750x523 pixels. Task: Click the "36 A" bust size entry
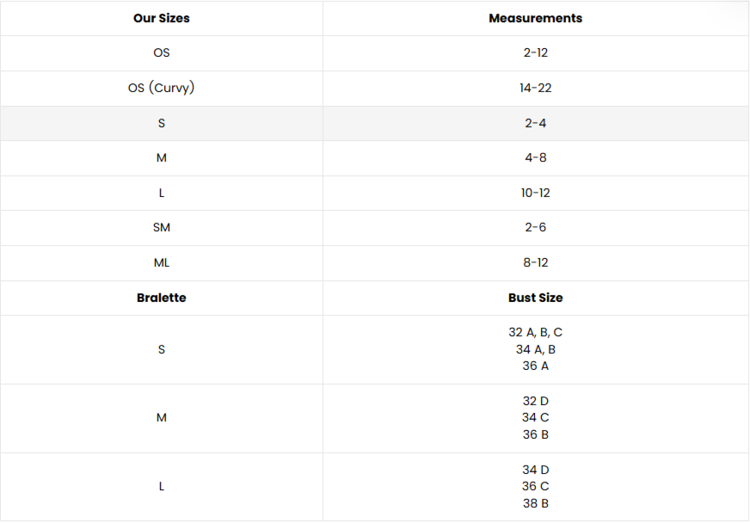pyautogui.click(x=535, y=366)
